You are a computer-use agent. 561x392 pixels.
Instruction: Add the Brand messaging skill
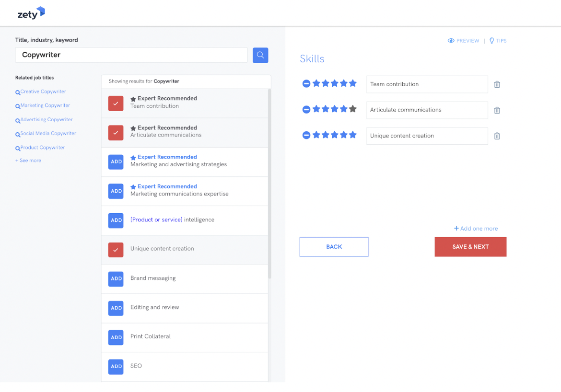point(116,279)
